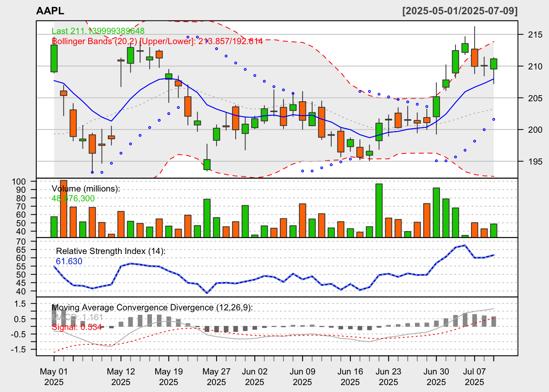Click the -1.5 MACD axis label
549x392 pixels.
pyautogui.click(x=18, y=350)
